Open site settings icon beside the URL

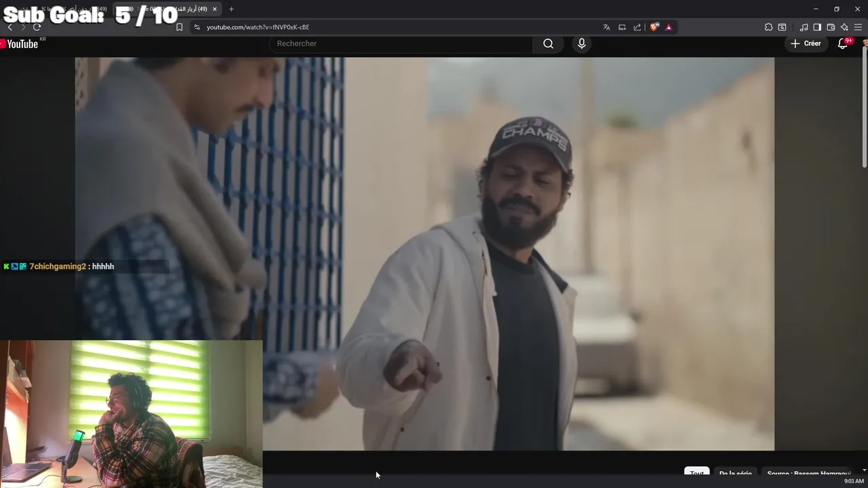point(197,27)
